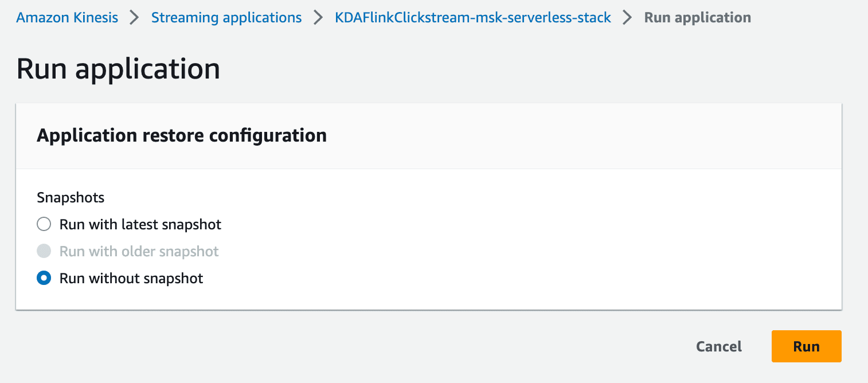The width and height of the screenshot is (868, 383).
Task: Open the Amazon Kinesis breadcrumb link
Action: pyautogui.click(x=67, y=17)
